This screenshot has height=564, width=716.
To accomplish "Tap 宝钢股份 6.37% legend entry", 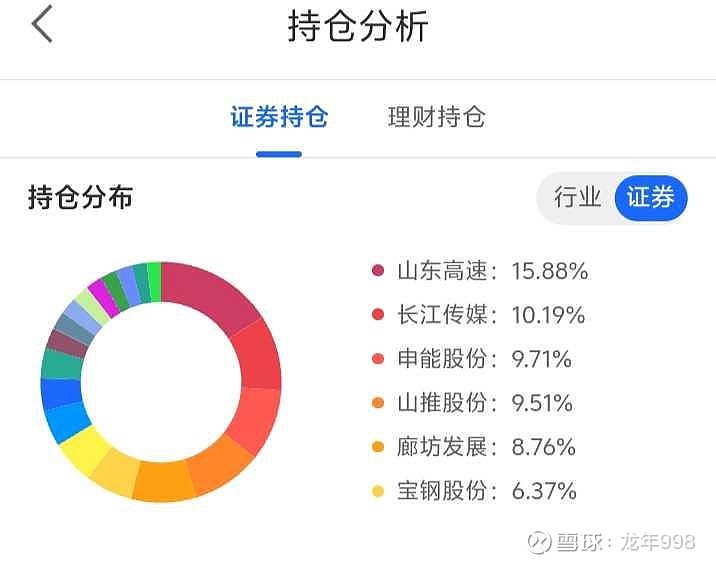I will pyautogui.click(x=487, y=491).
